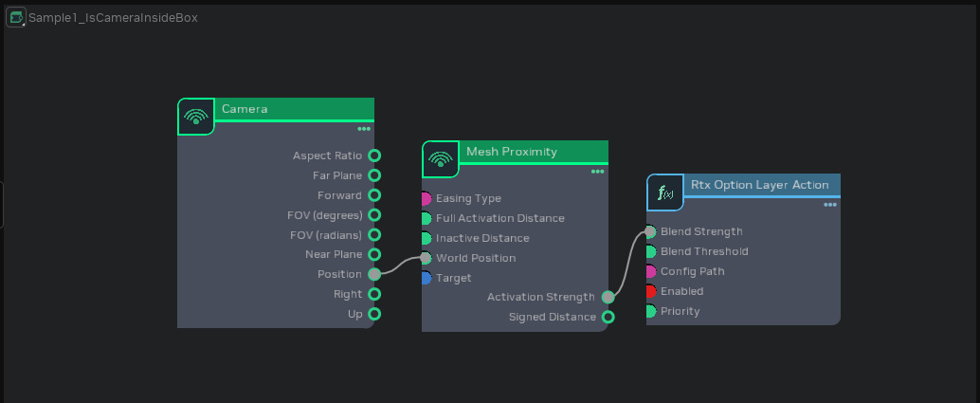The height and width of the screenshot is (403, 980).
Task: Click the red Enabled input port
Action: [x=650, y=291]
